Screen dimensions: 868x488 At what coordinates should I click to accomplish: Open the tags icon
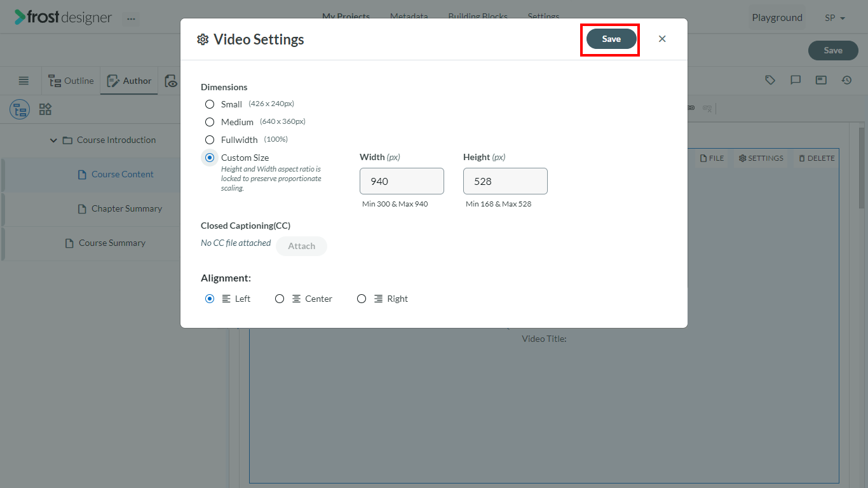pyautogui.click(x=770, y=80)
